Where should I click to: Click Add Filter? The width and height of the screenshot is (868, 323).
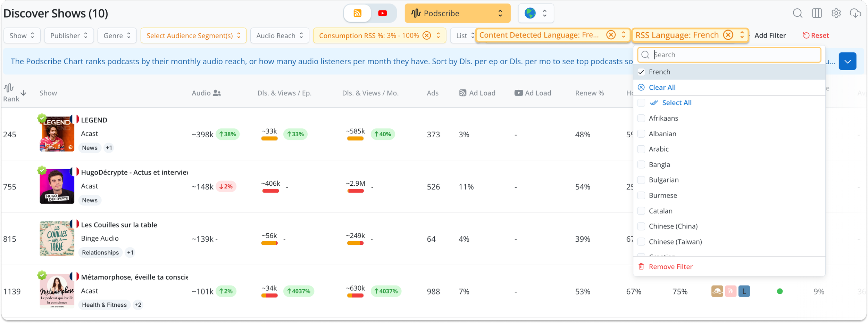coord(770,35)
